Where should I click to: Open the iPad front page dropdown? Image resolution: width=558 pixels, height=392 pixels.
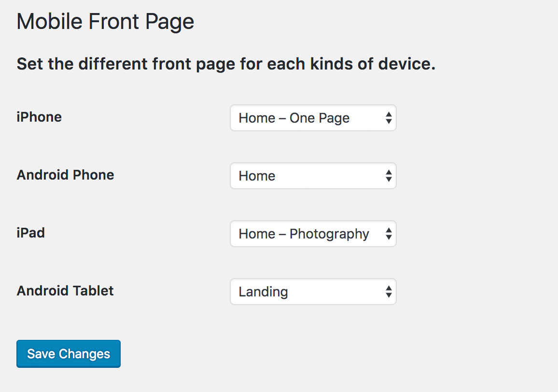[313, 234]
